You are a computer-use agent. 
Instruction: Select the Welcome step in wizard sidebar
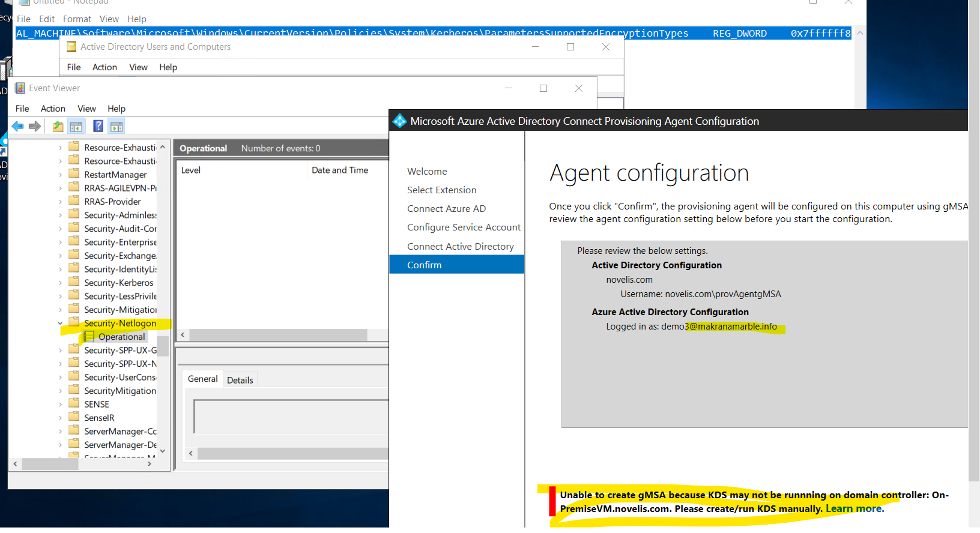(427, 171)
